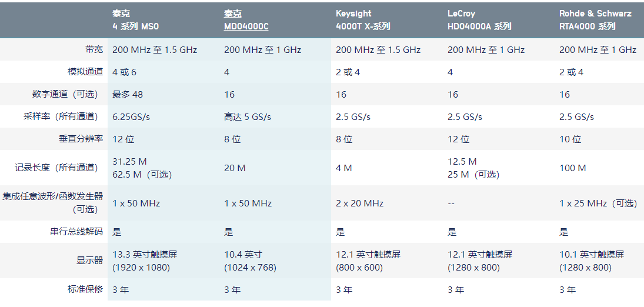
Task: Select the 31.25 M record length cell
Action: pos(129,161)
